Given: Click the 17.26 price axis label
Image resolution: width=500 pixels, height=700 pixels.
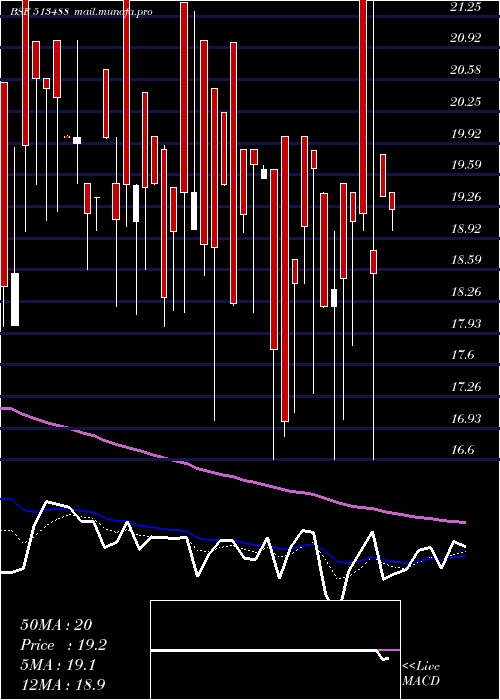Looking at the screenshot, I should 466,387.
